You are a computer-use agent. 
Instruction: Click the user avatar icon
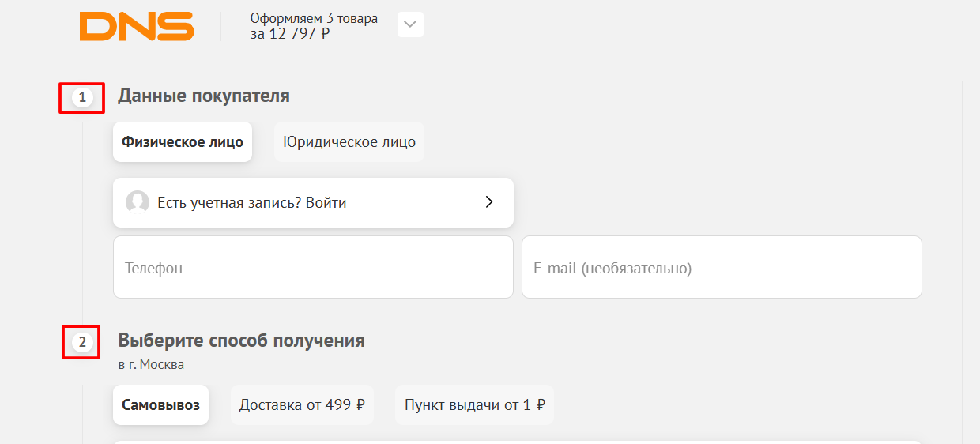(138, 202)
